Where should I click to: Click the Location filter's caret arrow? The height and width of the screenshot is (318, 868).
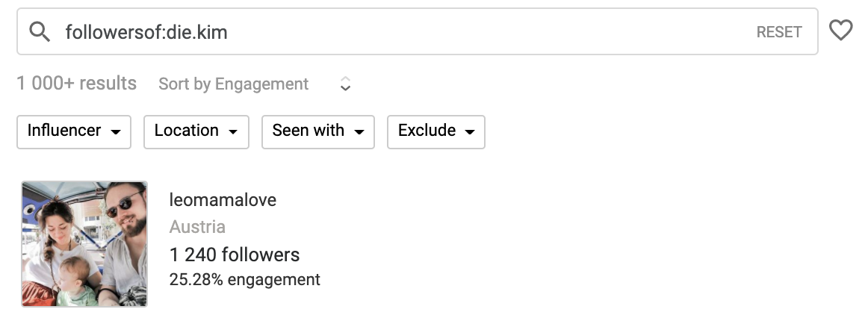point(233,131)
